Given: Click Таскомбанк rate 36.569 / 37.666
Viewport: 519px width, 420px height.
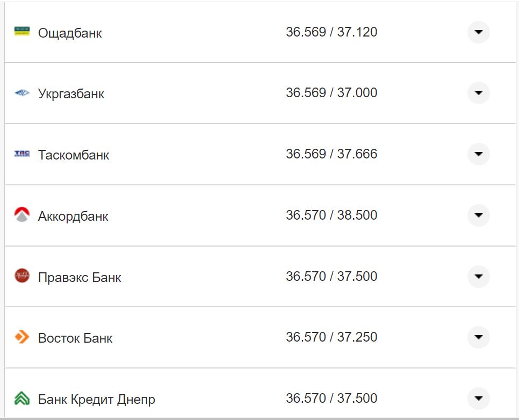Looking at the screenshot, I should 331,154.
